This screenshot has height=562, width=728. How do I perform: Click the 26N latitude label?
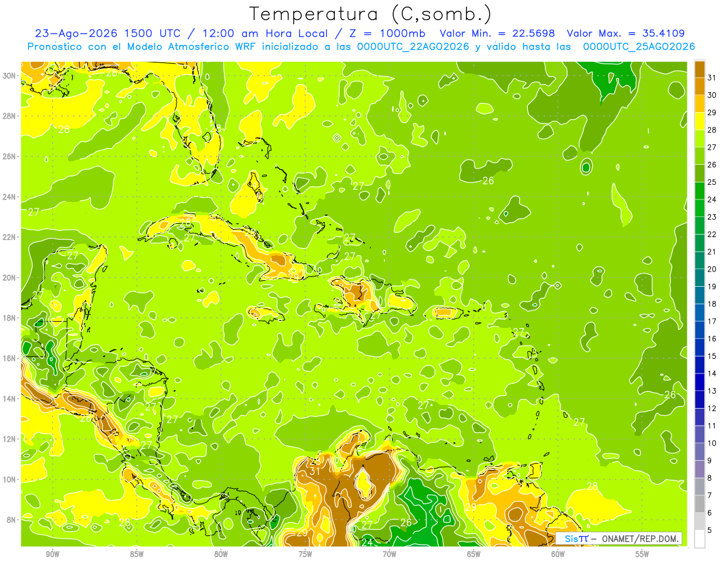click(10, 156)
